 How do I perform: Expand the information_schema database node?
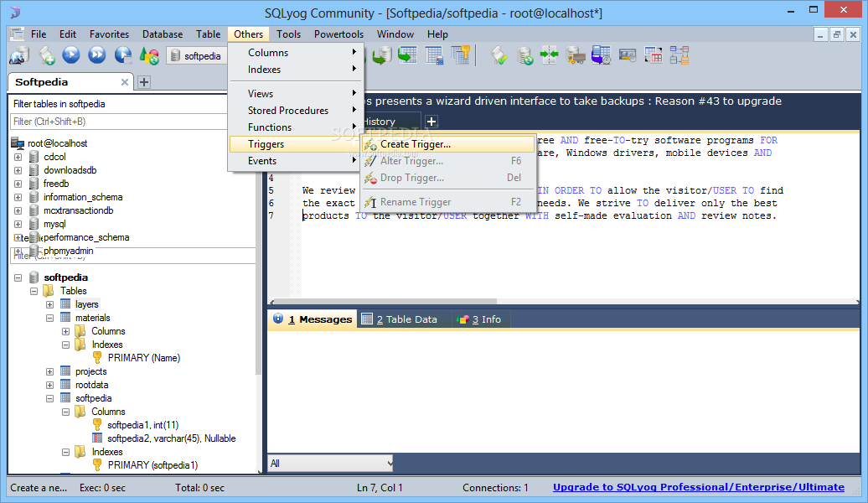pos(18,197)
